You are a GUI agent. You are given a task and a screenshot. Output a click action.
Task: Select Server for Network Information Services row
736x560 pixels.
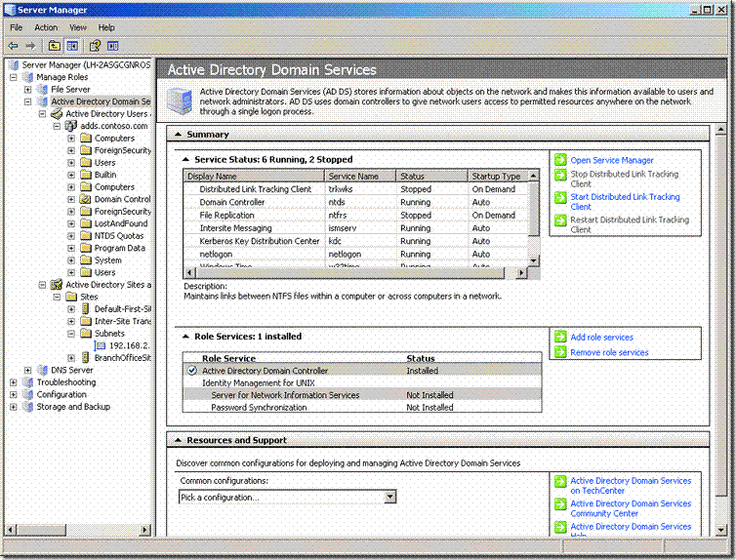coord(362,395)
